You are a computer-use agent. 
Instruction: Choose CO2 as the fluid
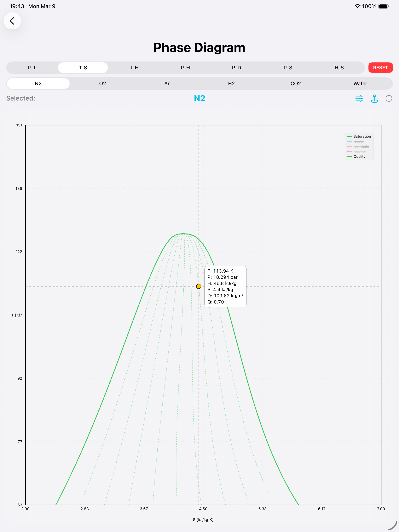[296, 84]
